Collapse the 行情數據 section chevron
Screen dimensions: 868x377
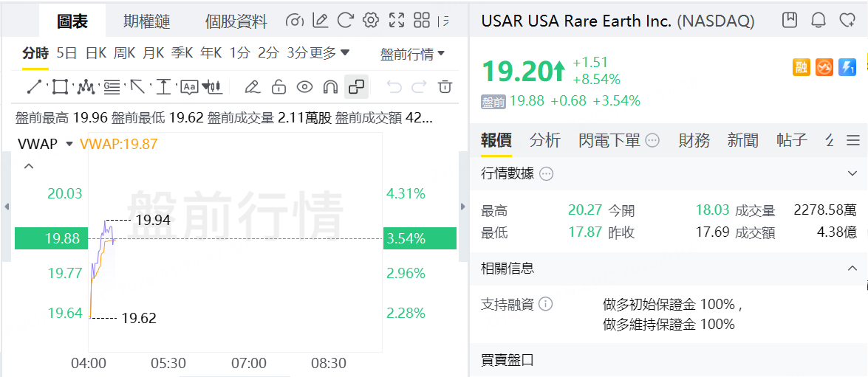[x=852, y=173]
